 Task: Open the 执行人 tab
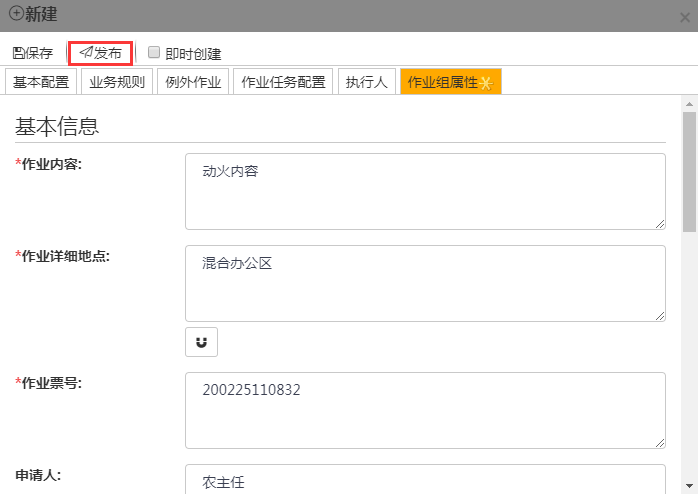(x=366, y=82)
